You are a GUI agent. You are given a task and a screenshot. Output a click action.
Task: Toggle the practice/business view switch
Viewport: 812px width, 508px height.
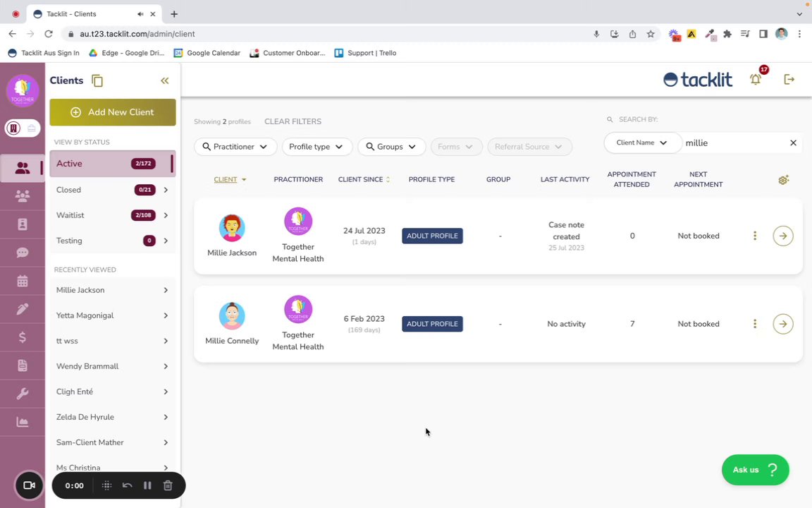click(23, 128)
